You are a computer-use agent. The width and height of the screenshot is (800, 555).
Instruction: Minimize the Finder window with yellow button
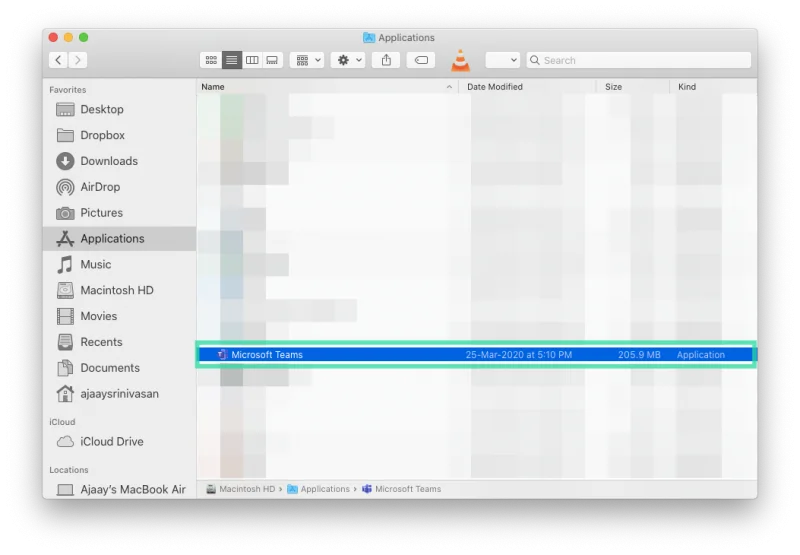coord(68,38)
